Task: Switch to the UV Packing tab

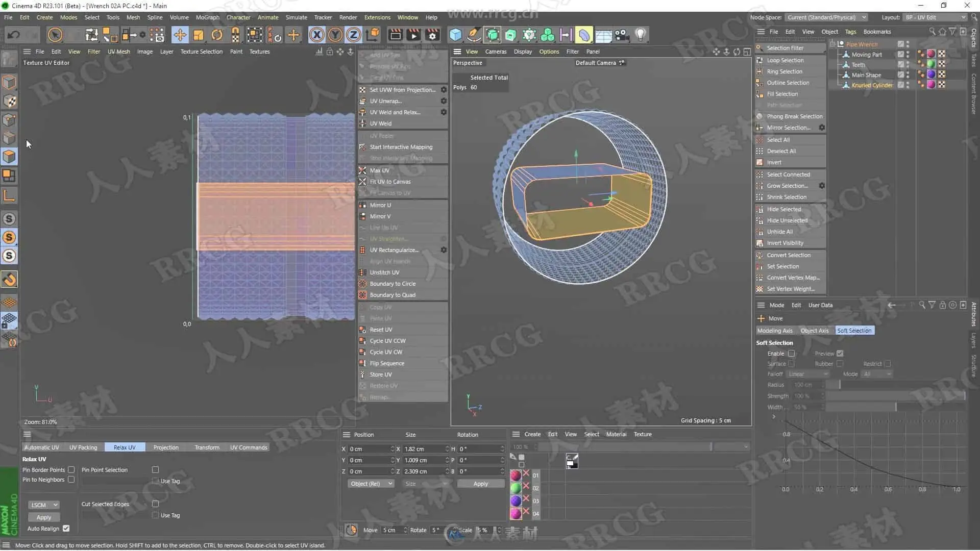Action: [83, 447]
